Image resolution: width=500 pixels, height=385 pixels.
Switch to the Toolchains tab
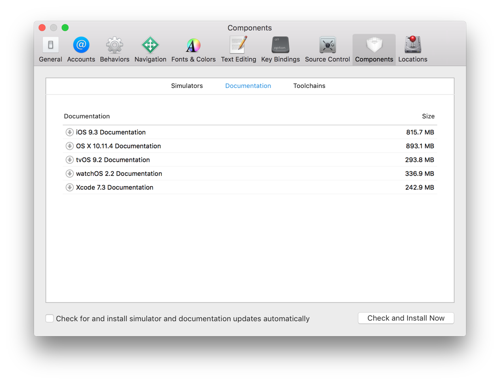tap(309, 86)
